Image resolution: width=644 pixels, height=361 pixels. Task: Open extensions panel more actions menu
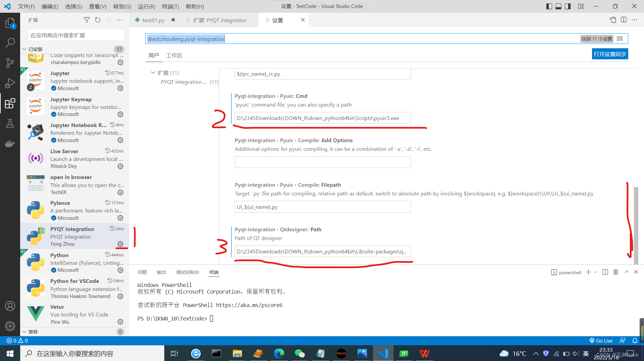pos(119,20)
